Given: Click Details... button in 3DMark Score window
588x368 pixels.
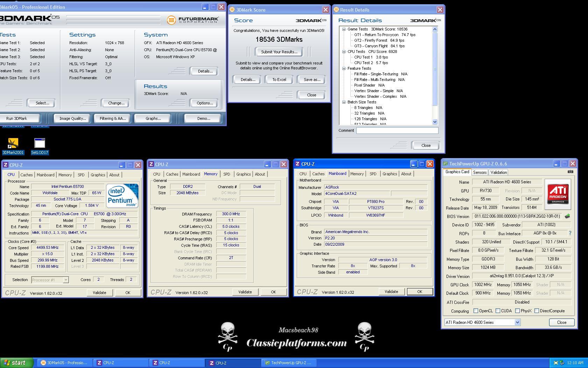Looking at the screenshot, I should tap(248, 80).
